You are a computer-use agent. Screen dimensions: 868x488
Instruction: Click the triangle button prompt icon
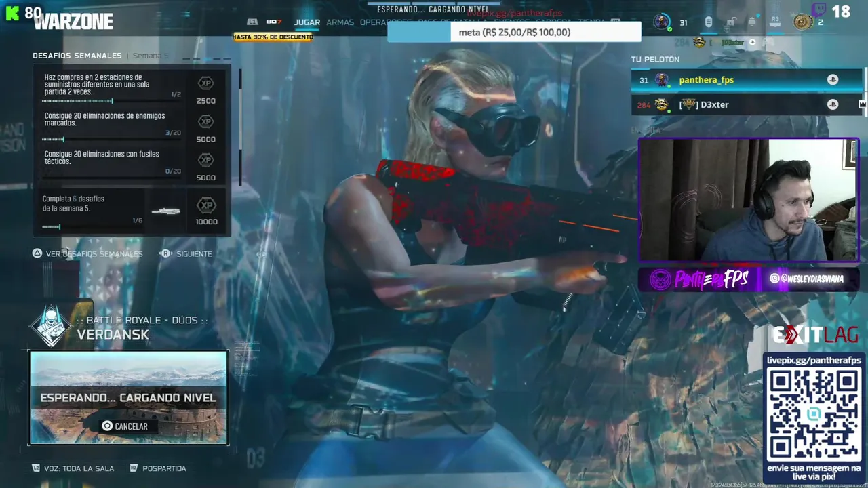click(x=37, y=253)
